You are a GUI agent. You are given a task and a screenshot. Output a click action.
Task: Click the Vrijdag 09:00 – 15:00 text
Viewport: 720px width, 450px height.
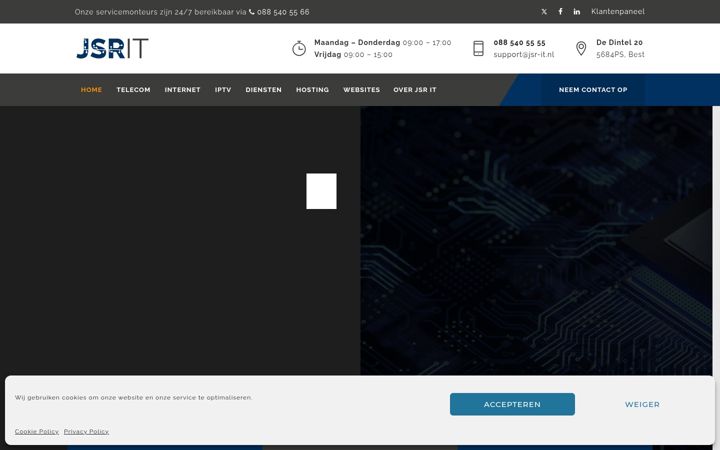[x=353, y=55]
